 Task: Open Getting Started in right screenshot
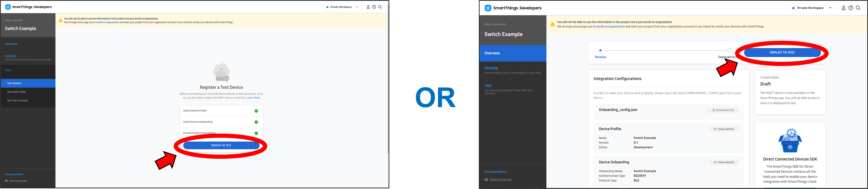point(500,180)
